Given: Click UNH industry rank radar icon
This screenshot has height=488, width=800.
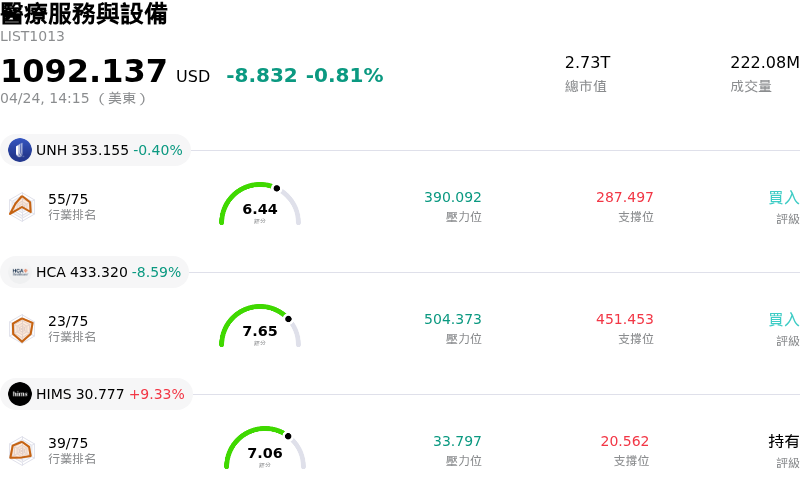Looking at the screenshot, I should pos(21,206).
